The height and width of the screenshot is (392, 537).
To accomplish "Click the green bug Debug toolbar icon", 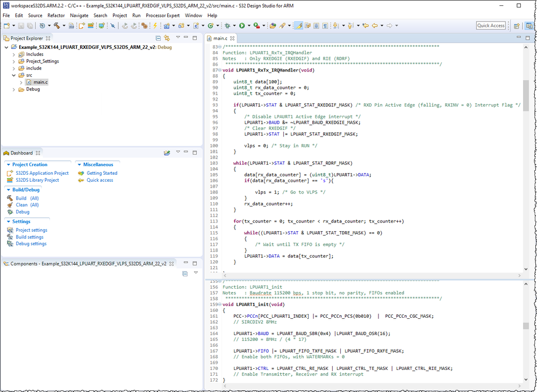I will pos(227,26).
